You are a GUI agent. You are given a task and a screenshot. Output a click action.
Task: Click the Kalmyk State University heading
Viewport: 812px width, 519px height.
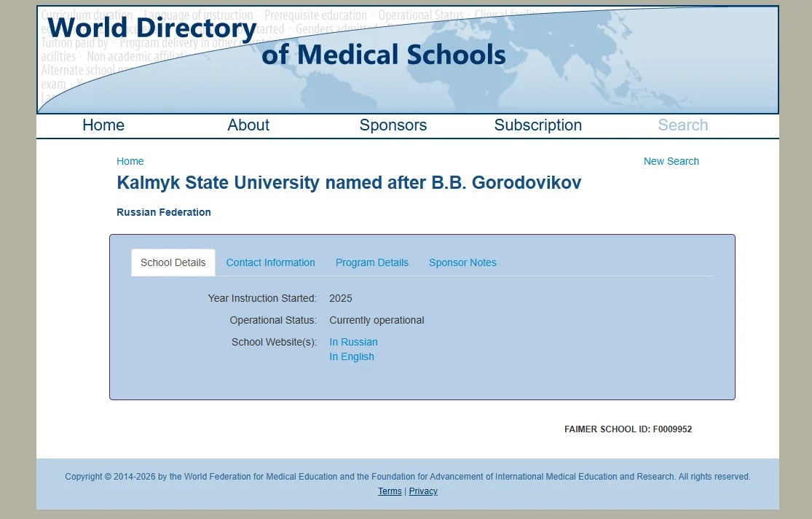pyautogui.click(x=349, y=182)
